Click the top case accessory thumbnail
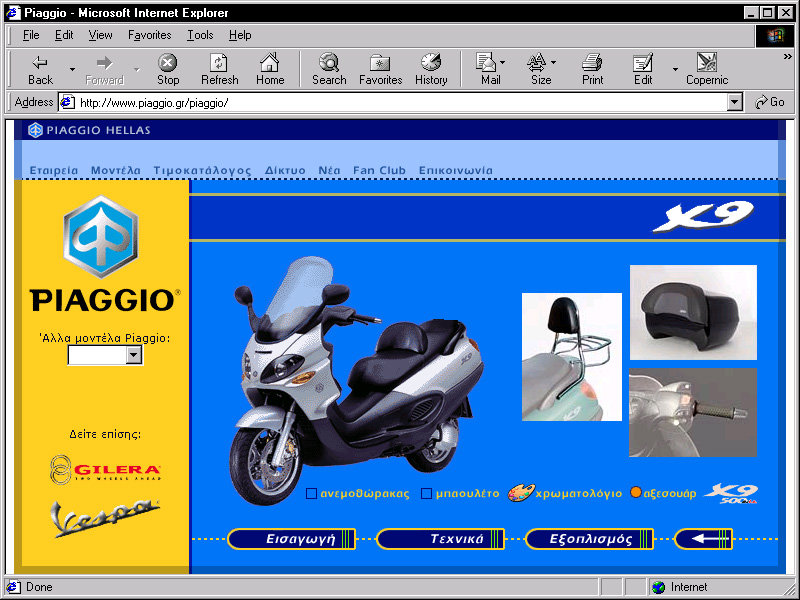This screenshot has width=800, height=600. click(x=693, y=312)
